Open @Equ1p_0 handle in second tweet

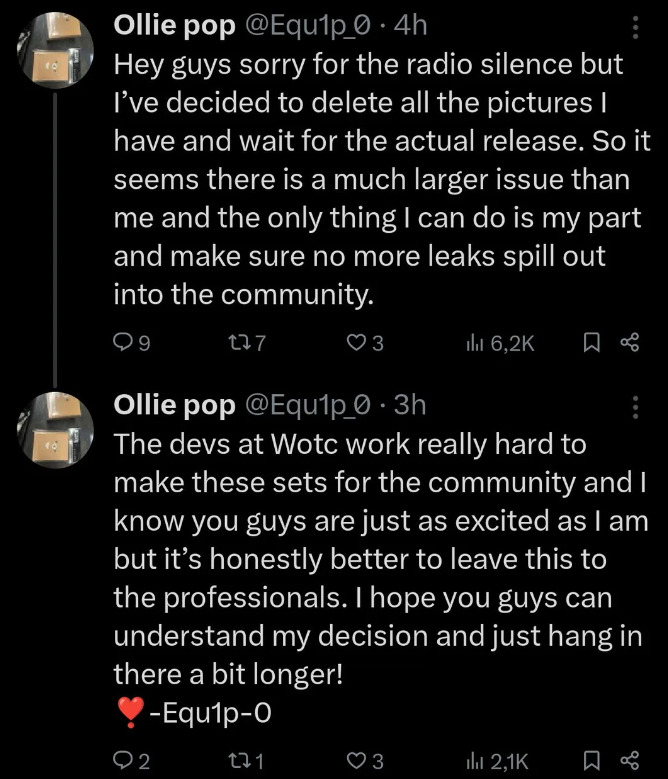tap(308, 404)
